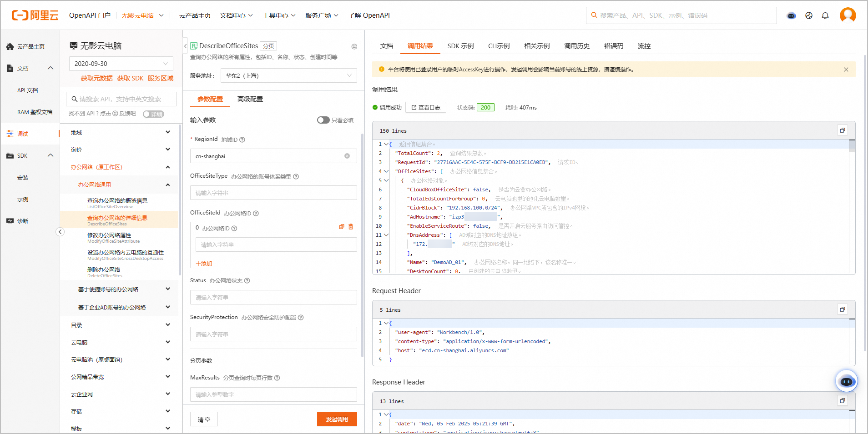The height and width of the screenshot is (434, 868).
Task: Close the AccessKey warning banner
Action: click(x=846, y=70)
